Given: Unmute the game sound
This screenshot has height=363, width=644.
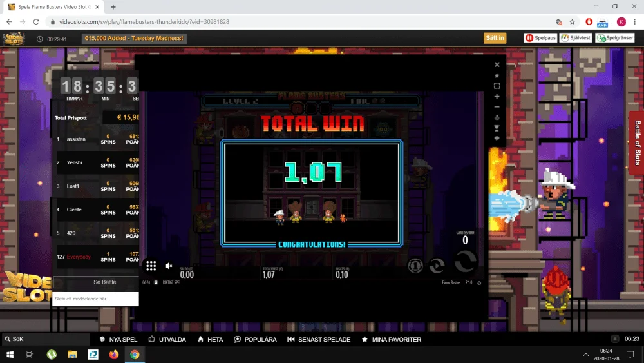Looking at the screenshot, I should (168, 266).
